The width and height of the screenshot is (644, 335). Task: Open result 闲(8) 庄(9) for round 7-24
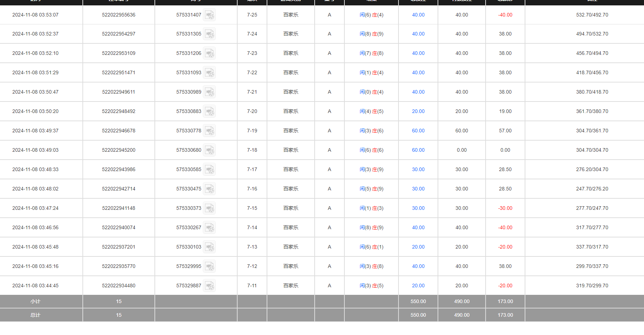[371, 34]
